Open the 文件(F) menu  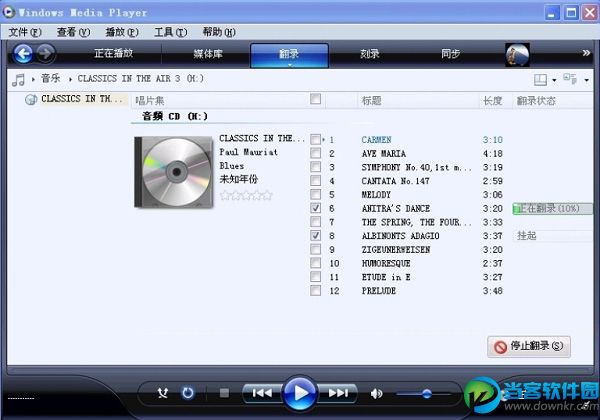pos(25,32)
